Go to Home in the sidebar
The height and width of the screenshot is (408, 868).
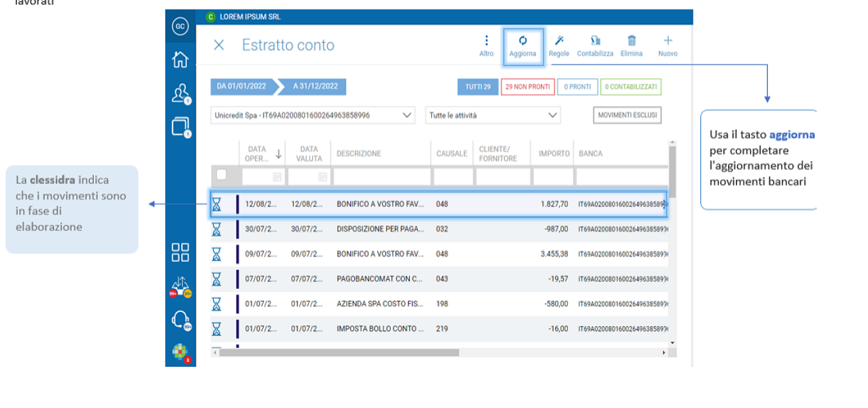click(180, 60)
